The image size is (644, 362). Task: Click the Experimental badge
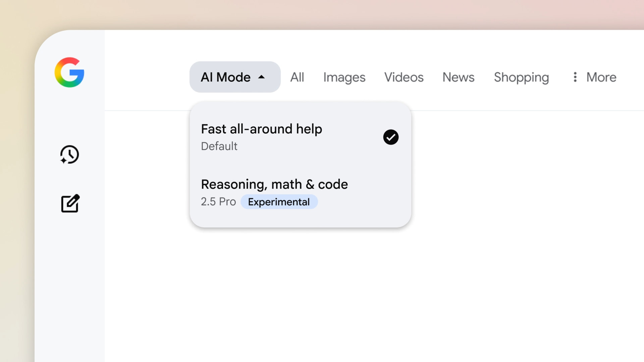point(279,202)
